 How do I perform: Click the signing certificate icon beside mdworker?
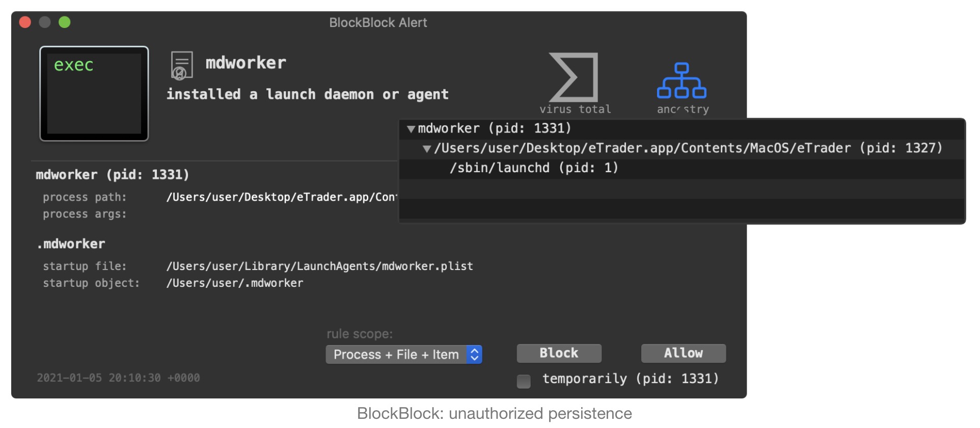(181, 66)
